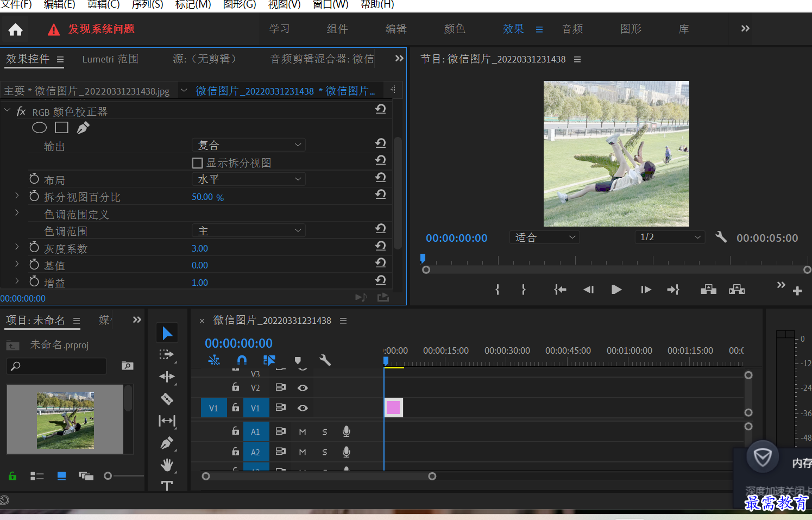The width and height of the screenshot is (812, 520).
Task: Open timeline display settings wrench
Action: (325, 360)
